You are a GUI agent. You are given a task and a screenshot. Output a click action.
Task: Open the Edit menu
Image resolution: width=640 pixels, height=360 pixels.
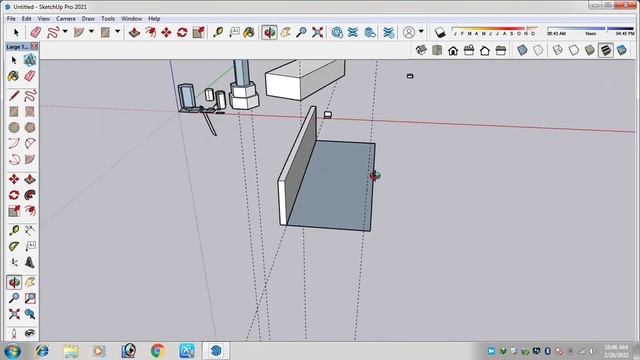pyautogui.click(x=27, y=19)
